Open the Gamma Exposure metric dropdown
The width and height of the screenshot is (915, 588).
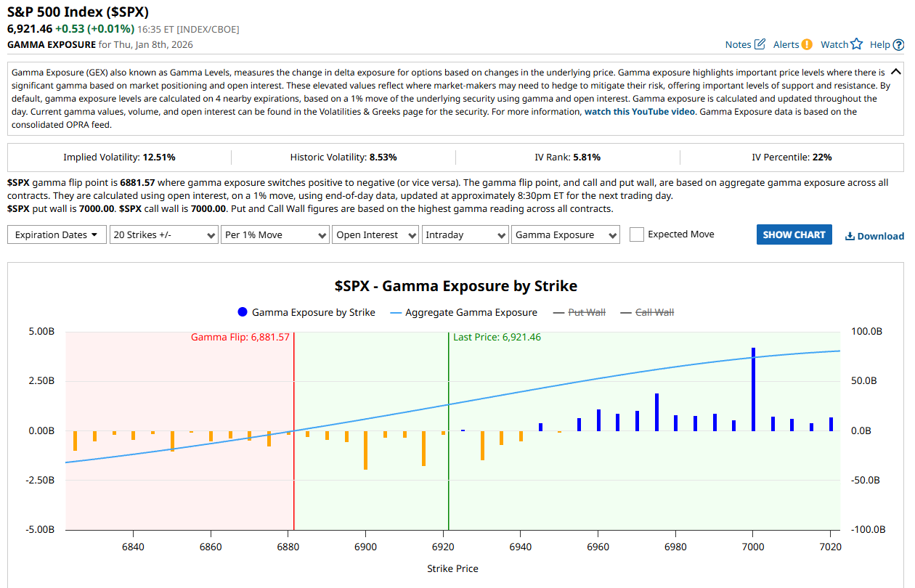pyautogui.click(x=565, y=234)
